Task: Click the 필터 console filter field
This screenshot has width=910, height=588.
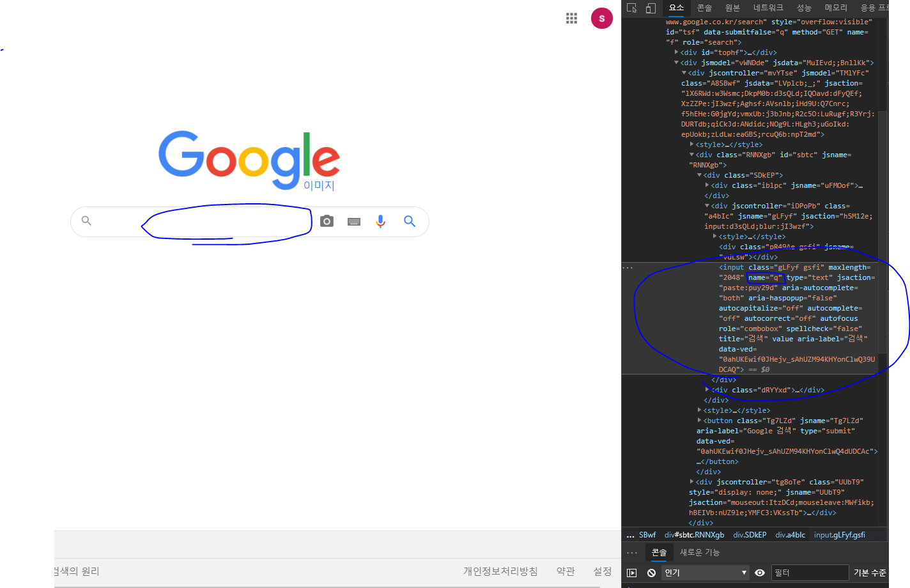Action: (810, 573)
